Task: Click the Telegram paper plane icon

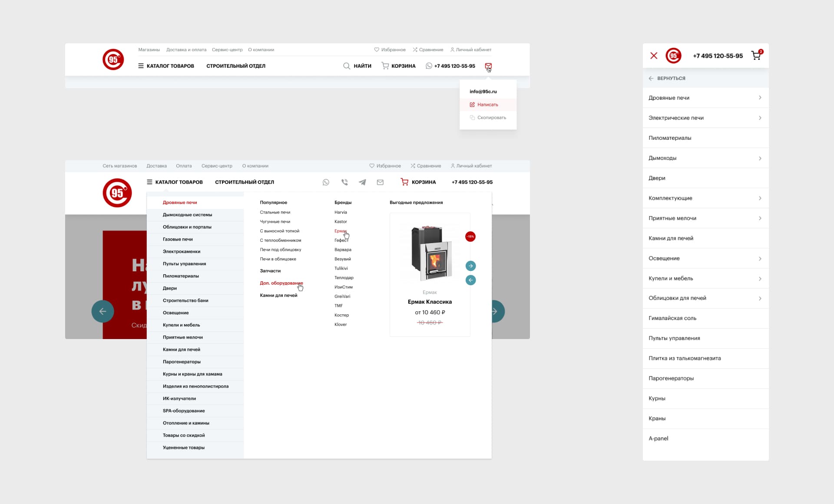Action: point(362,182)
